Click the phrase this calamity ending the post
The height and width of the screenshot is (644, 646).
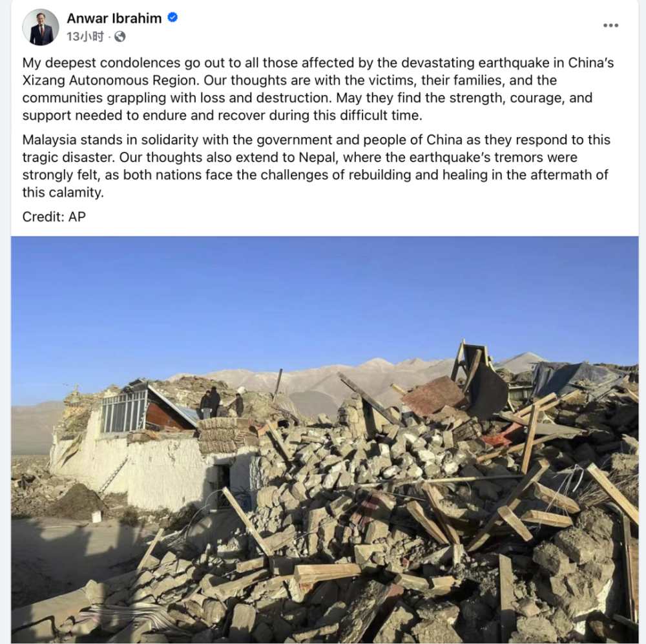click(x=63, y=192)
